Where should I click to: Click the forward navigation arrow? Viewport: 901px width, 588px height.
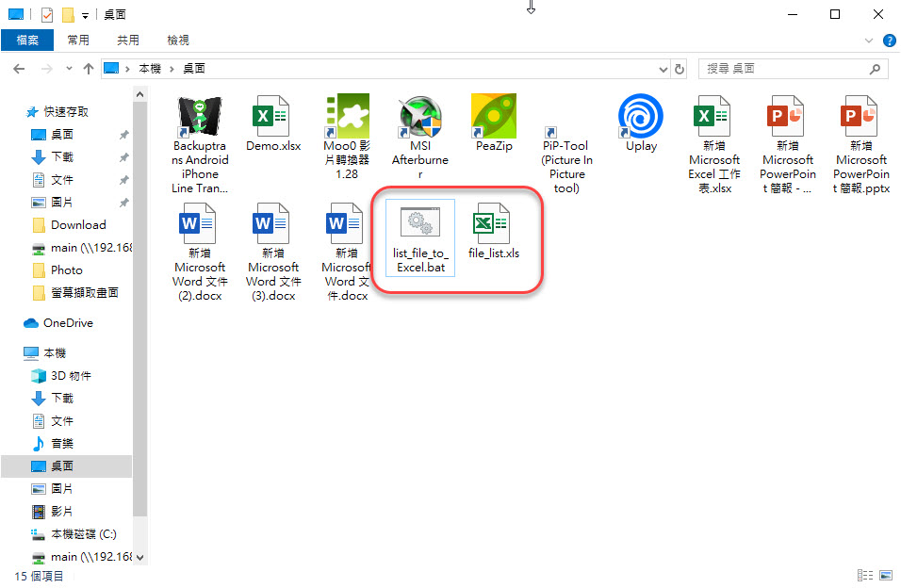click(x=46, y=69)
